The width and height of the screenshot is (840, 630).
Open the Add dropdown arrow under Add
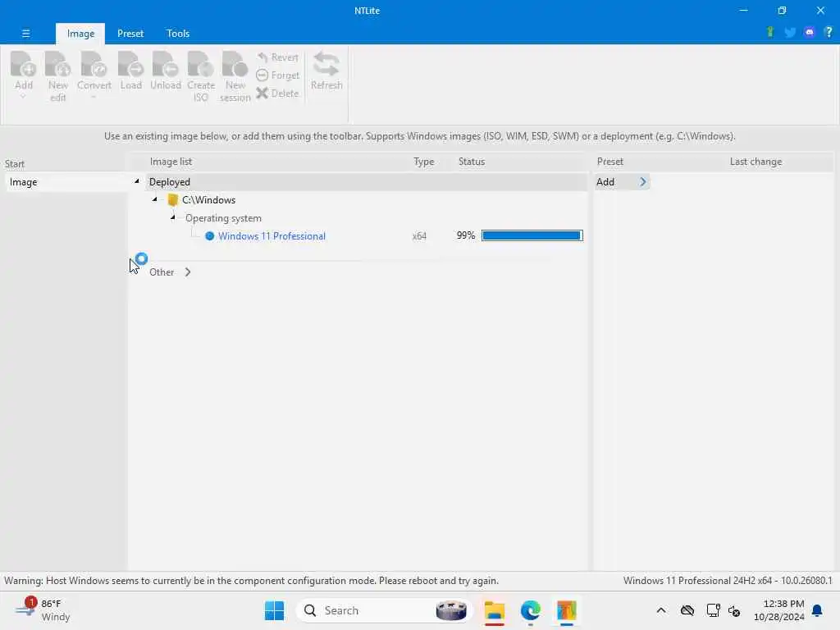tap(23, 97)
